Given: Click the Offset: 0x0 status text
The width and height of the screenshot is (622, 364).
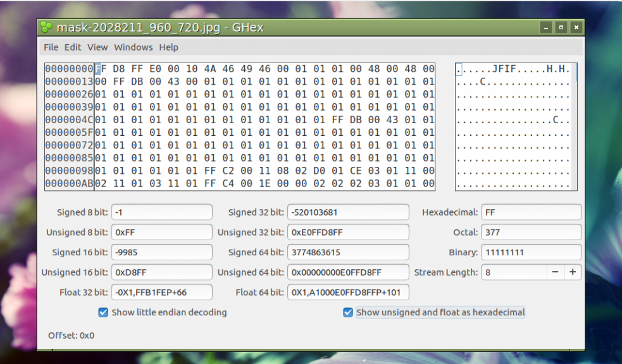Looking at the screenshot, I should click(71, 336).
